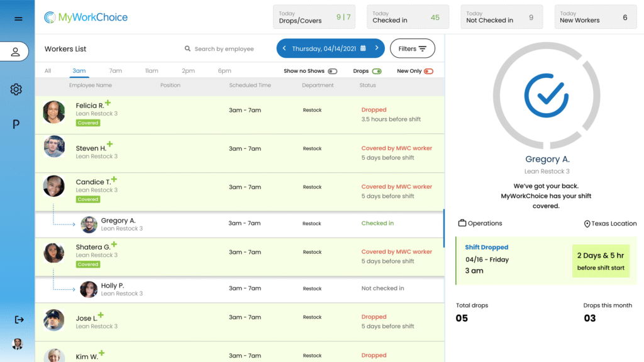Click the 2 Days & 5 hr badge
The width and height of the screenshot is (644, 362).
coord(601,261)
